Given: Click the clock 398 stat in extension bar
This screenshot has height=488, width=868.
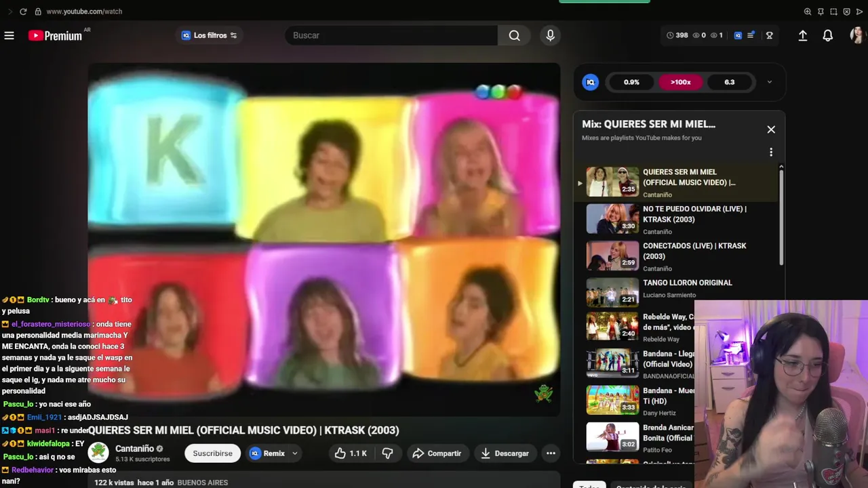Looking at the screenshot, I should point(677,35).
